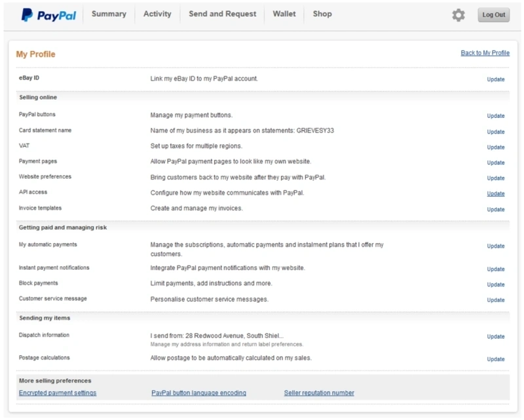Open the Summary tab
This screenshot has height=420, width=524.
(109, 14)
